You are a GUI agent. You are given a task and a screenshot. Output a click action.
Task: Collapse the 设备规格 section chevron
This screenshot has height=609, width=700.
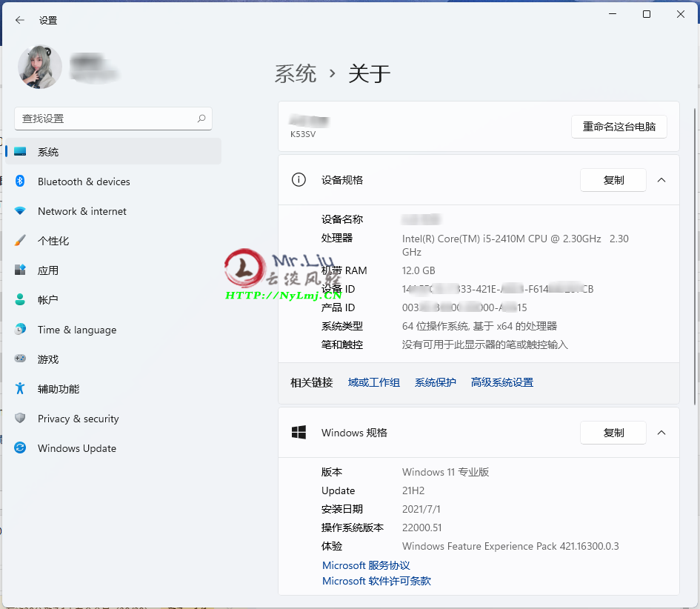661,180
